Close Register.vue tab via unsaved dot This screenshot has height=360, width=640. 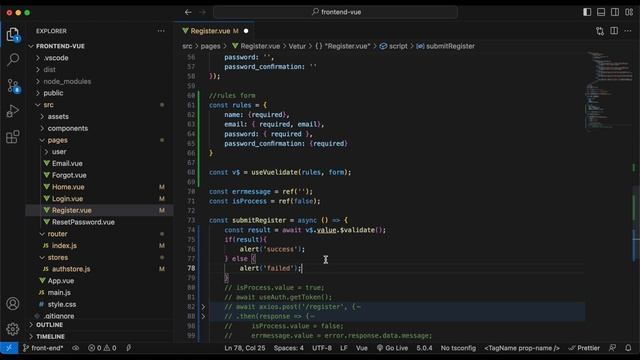click(246, 31)
